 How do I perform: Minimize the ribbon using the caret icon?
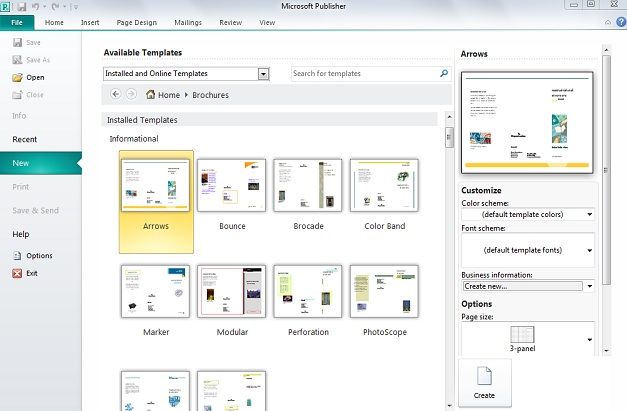pos(607,23)
